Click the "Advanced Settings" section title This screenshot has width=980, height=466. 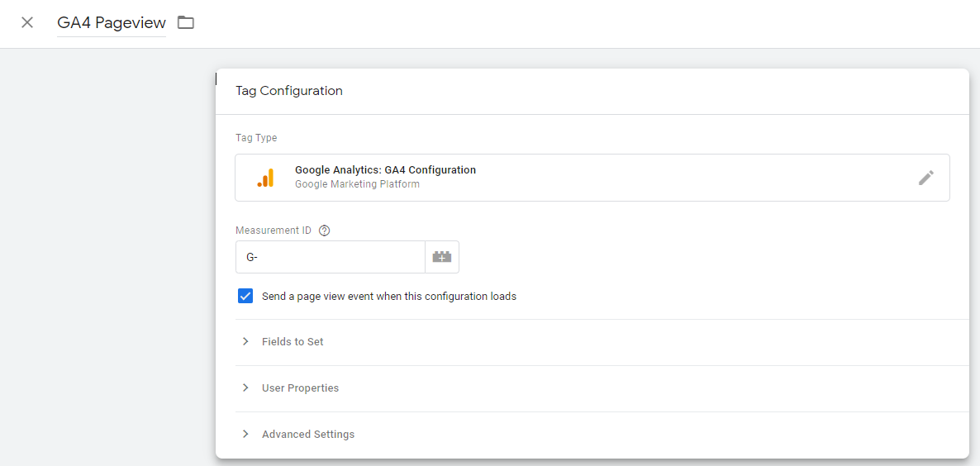coord(308,434)
